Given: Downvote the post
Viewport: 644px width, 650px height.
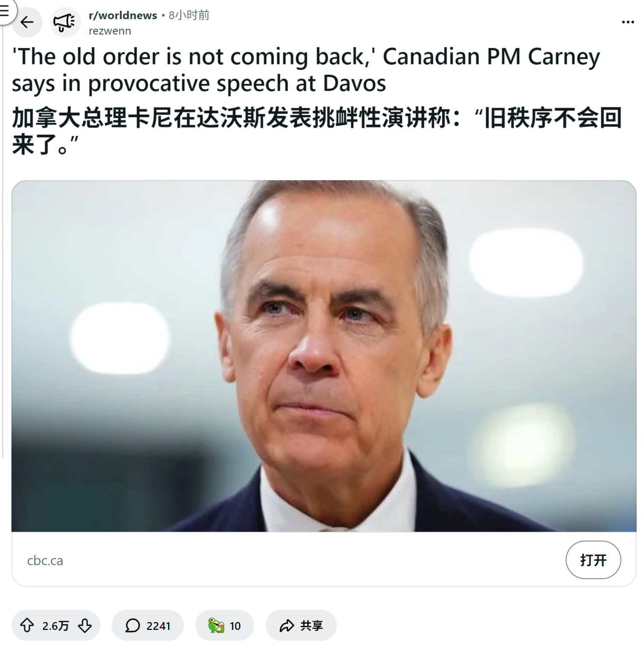Looking at the screenshot, I should click(85, 625).
